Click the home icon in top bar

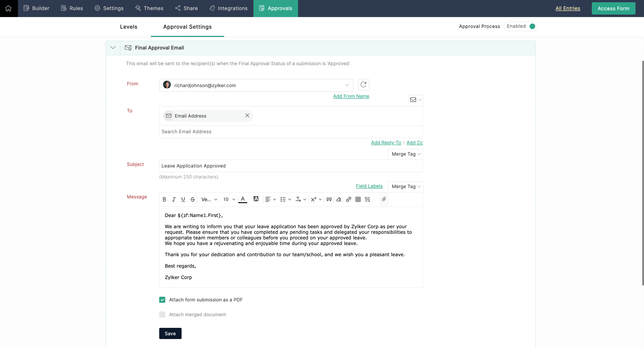point(9,8)
